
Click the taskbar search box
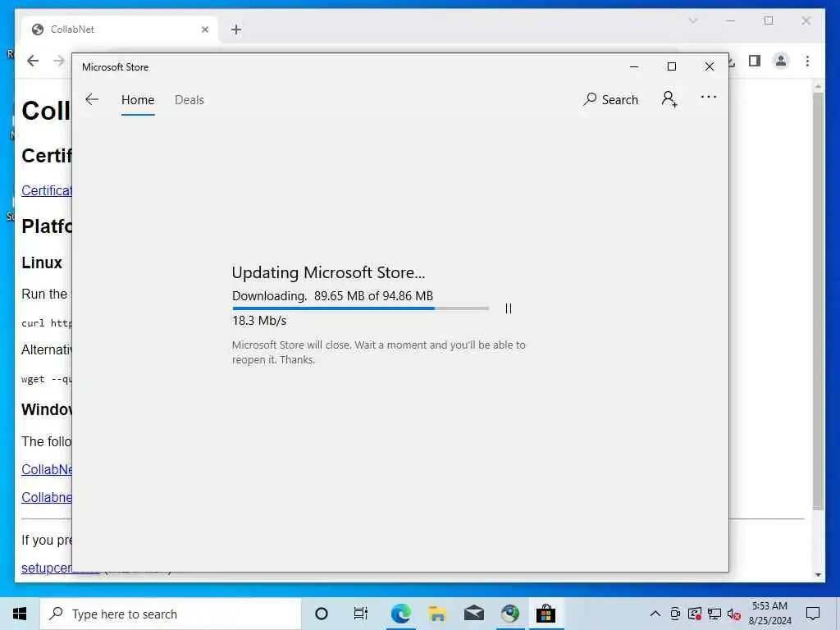tap(171, 614)
